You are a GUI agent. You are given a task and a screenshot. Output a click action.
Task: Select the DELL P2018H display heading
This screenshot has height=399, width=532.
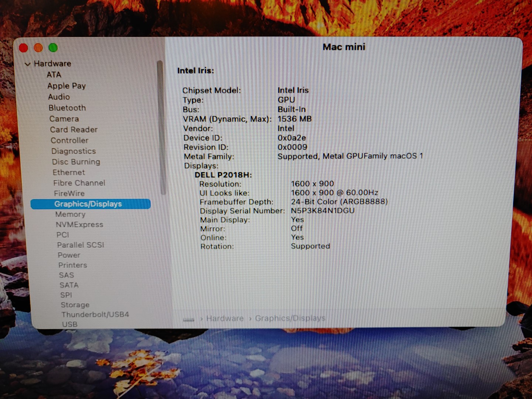pos(223,175)
